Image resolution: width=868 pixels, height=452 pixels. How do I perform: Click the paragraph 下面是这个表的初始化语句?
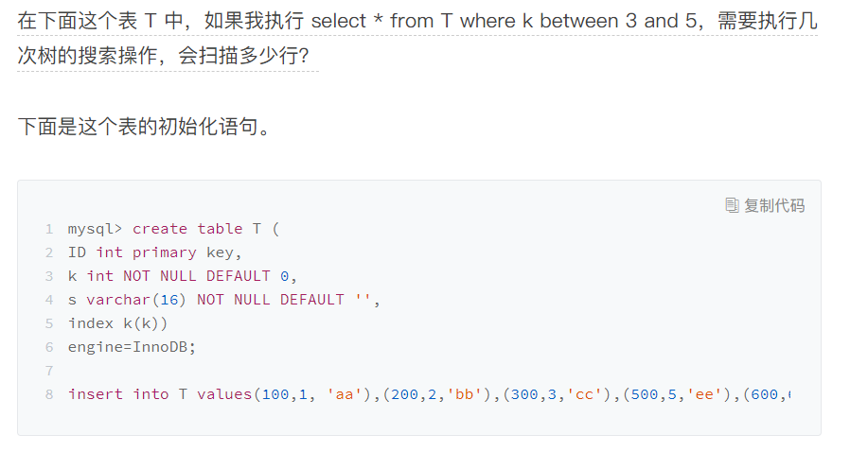click(145, 126)
